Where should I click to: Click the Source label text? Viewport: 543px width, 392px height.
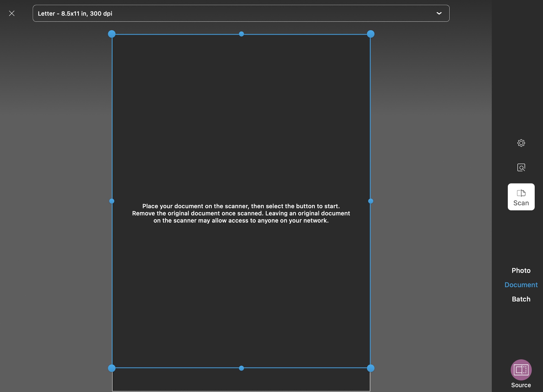521,385
